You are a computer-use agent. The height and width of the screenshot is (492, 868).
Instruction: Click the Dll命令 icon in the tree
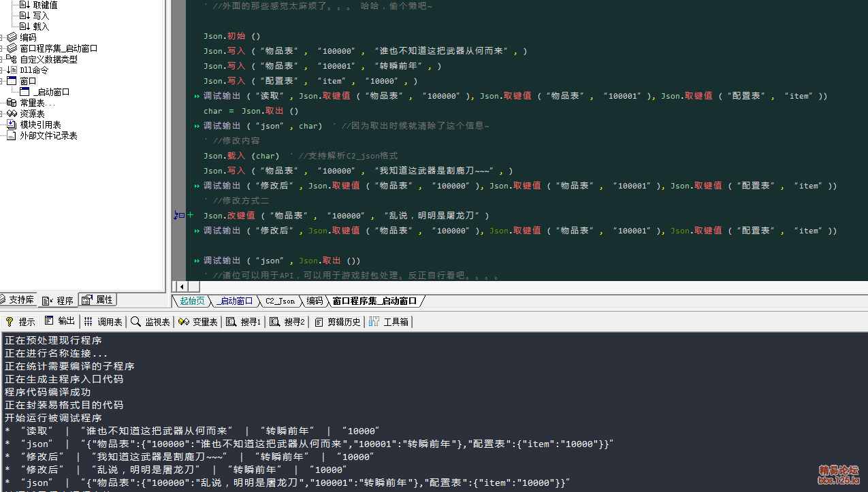click(12, 70)
